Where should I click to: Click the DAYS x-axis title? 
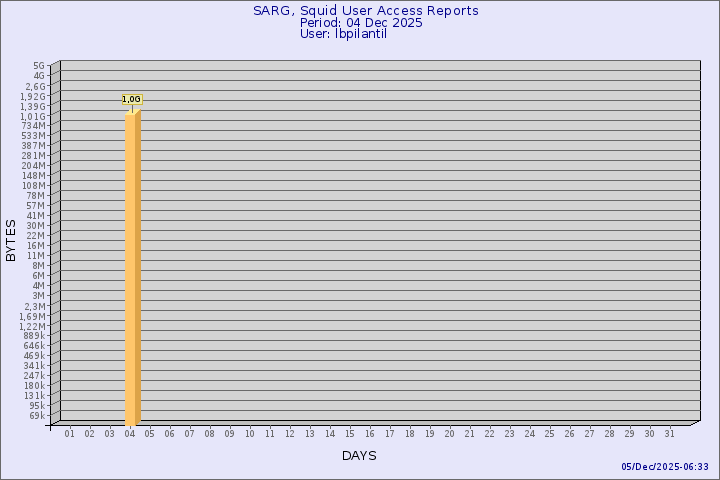tap(359, 455)
